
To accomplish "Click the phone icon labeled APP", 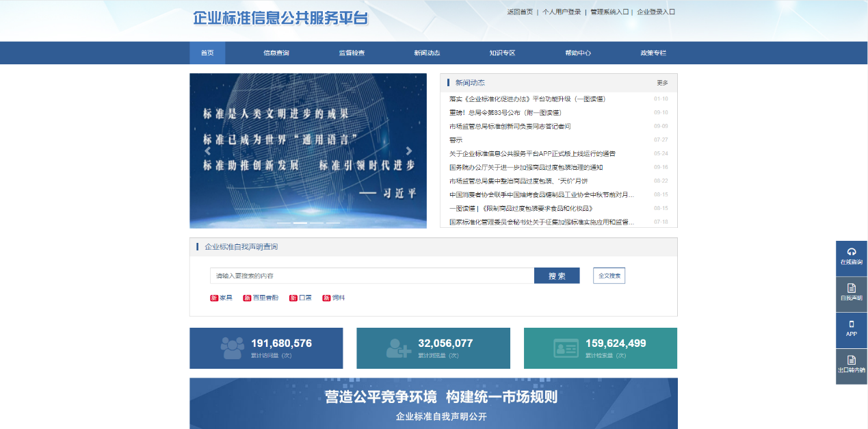I will pyautogui.click(x=851, y=324).
